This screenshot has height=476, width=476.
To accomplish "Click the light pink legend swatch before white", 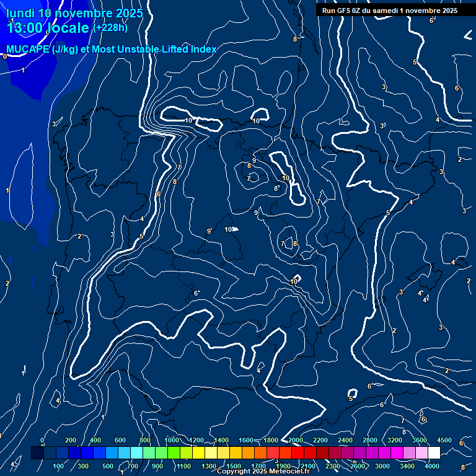I will point(421,452).
